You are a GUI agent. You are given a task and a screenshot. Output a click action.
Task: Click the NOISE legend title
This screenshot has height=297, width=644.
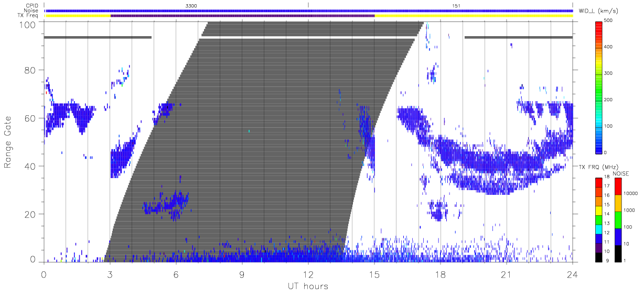[x=620, y=173]
